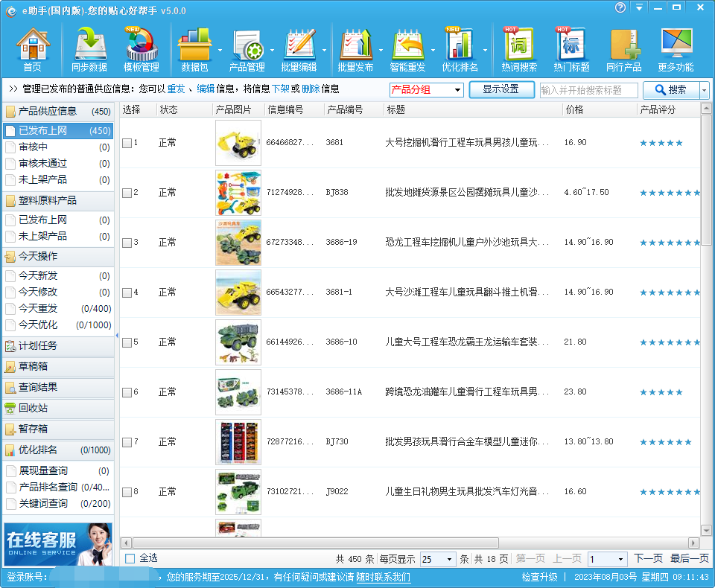Open 模板管理 template management
This screenshot has height=588, width=715.
(x=141, y=50)
